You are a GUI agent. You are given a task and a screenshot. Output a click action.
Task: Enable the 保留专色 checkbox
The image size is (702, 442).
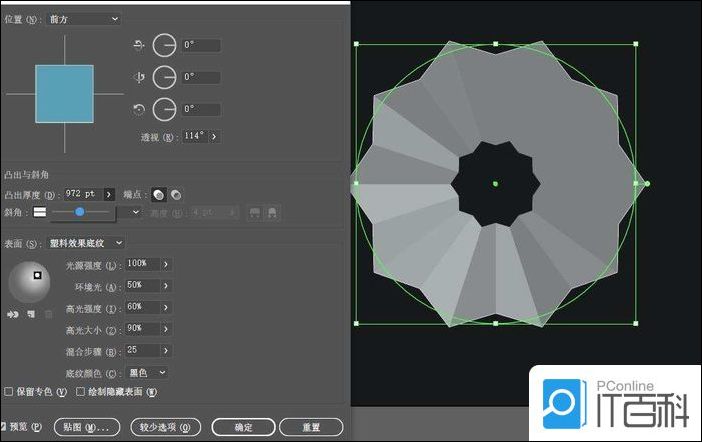9,392
